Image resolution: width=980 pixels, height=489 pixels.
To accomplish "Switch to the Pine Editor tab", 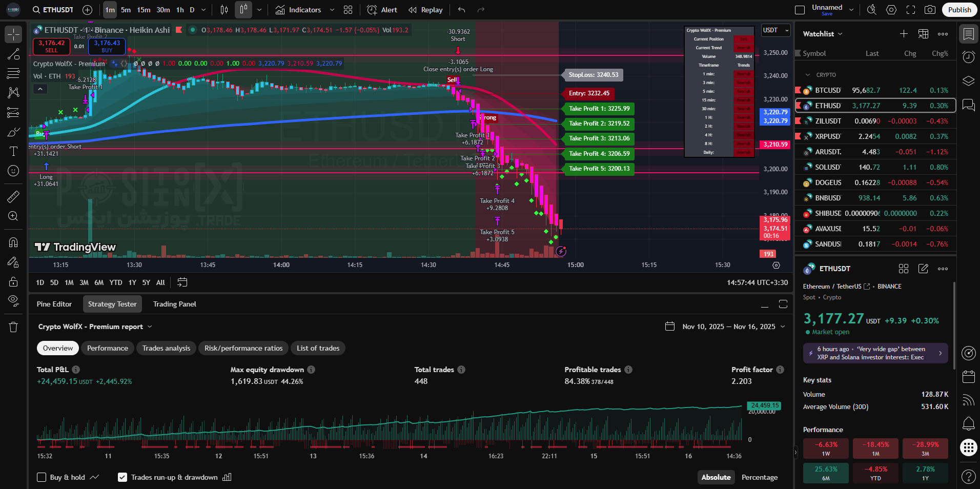I will point(54,304).
